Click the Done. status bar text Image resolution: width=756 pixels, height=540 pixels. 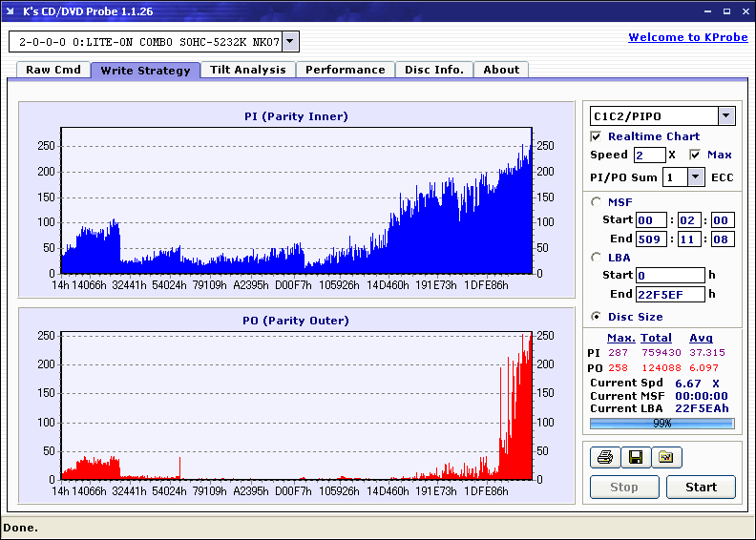[x=20, y=528]
